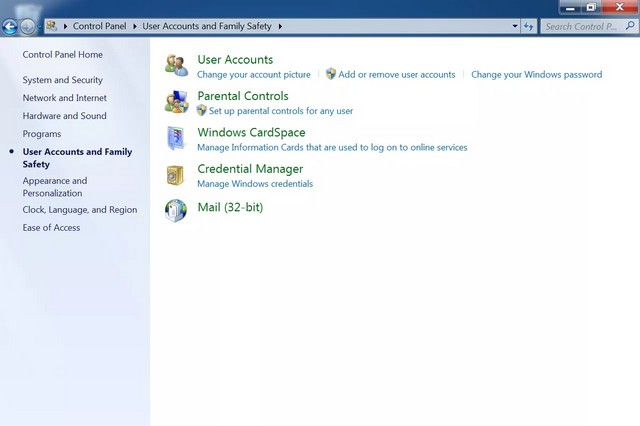Select Network and Internet in sidebar

coord(65,98)
